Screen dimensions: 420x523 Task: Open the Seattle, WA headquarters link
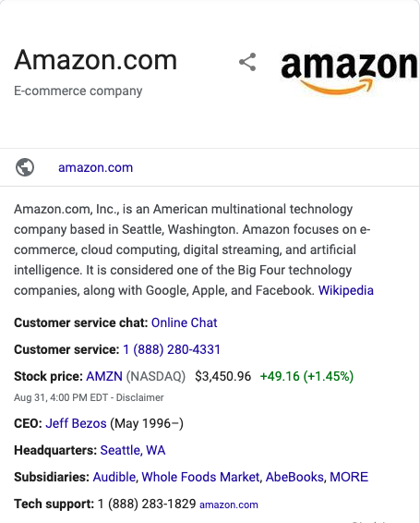[x=133, y=450]
